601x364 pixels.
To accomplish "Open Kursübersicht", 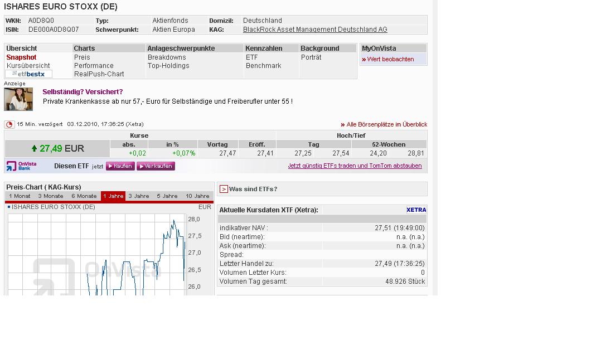I will (28, 66).
